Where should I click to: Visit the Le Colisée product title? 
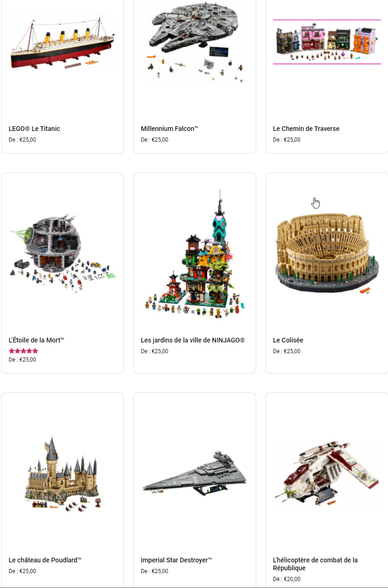pyautogui.click(x=288, y=340)
